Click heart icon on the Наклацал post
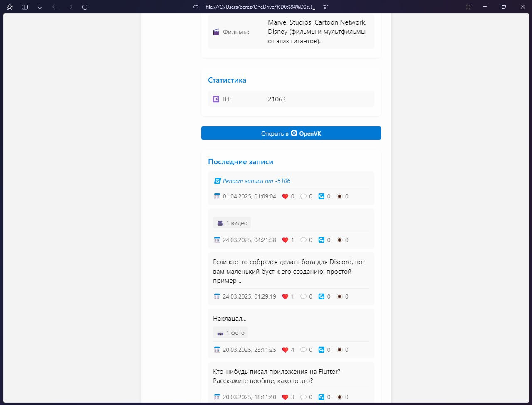This screenshot has height=405, width=532. pyautogui.click(x=285, y=350)
